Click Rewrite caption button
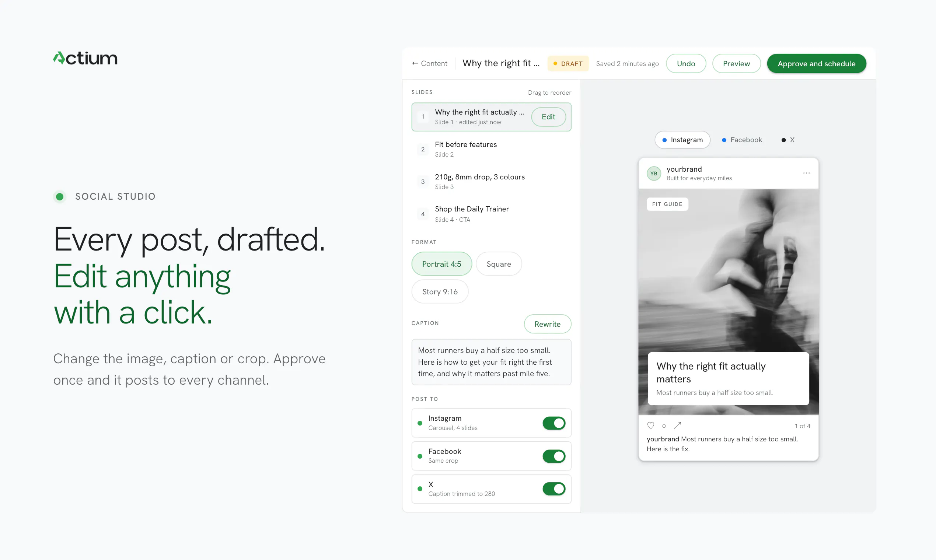 [547, 324]
